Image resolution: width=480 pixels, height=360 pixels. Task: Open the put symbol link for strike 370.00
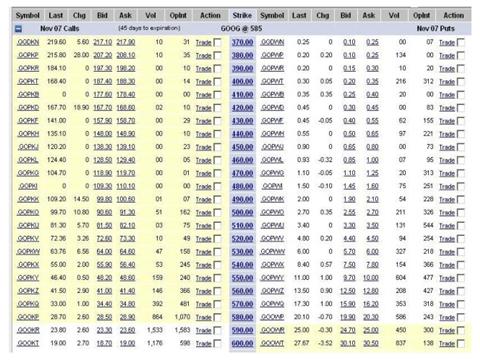[x=272, y=42]
